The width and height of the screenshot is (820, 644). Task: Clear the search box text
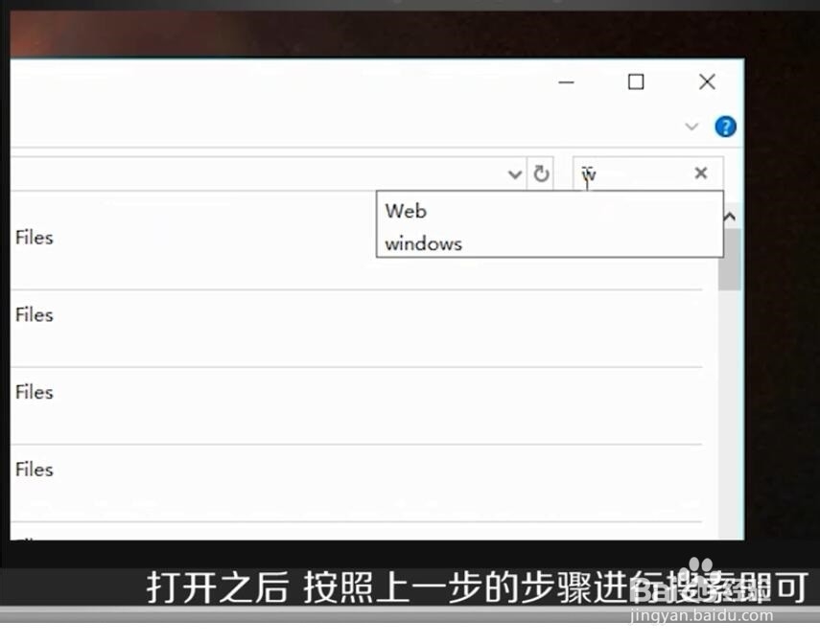click(701, 172)
